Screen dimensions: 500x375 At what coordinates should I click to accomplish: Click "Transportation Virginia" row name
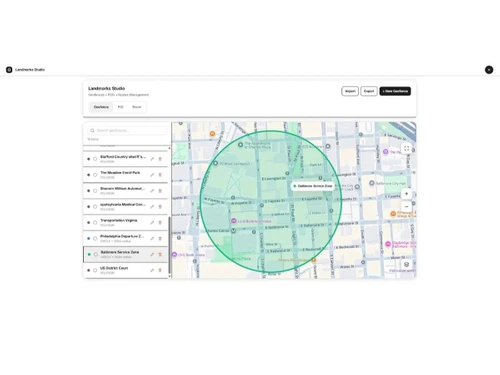click(119, 220)
